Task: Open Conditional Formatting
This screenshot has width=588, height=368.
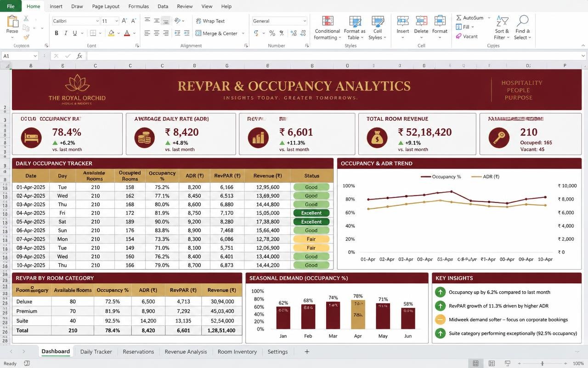Action: (x=327, y=28)
